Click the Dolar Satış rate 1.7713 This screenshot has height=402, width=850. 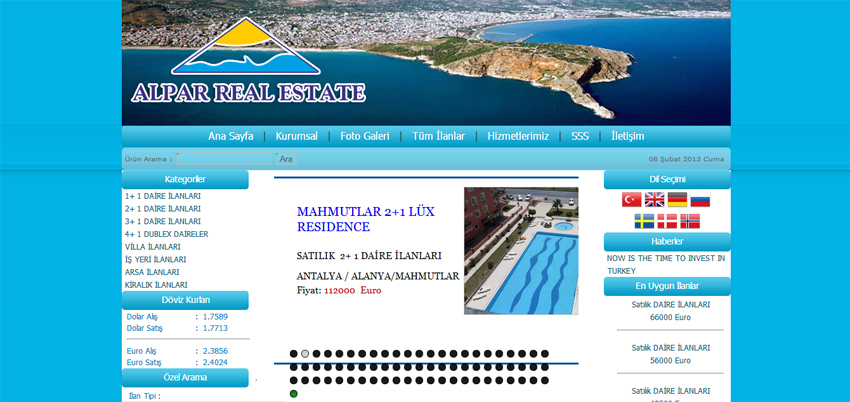(x=215, y=328)
